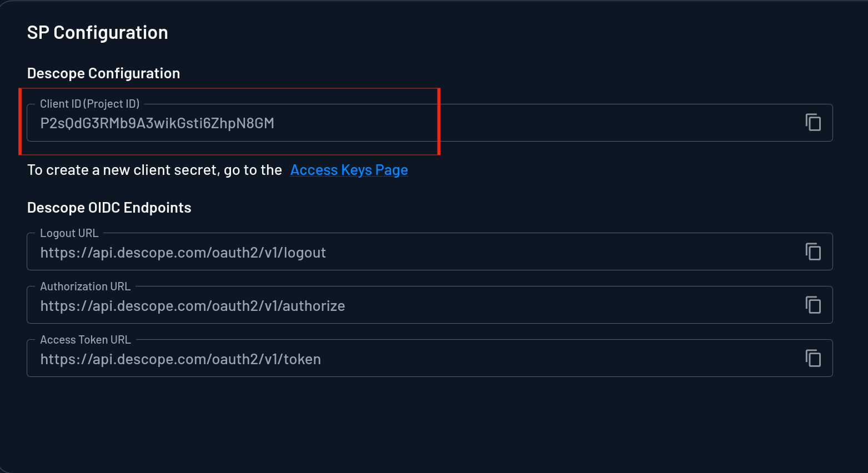Copy the Client ID (Project ID) value
The width and height of the screenshot is (868, 473).
coord(813,122)
